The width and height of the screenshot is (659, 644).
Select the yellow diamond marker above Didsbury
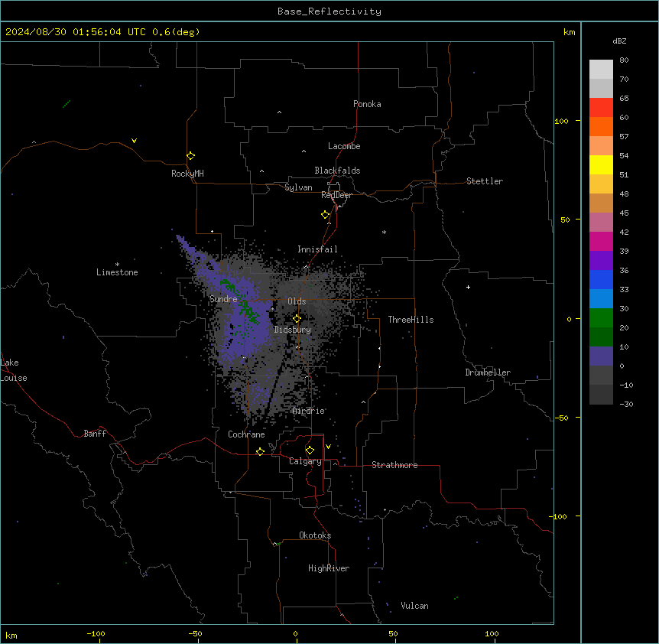click(x=297, y=319)
